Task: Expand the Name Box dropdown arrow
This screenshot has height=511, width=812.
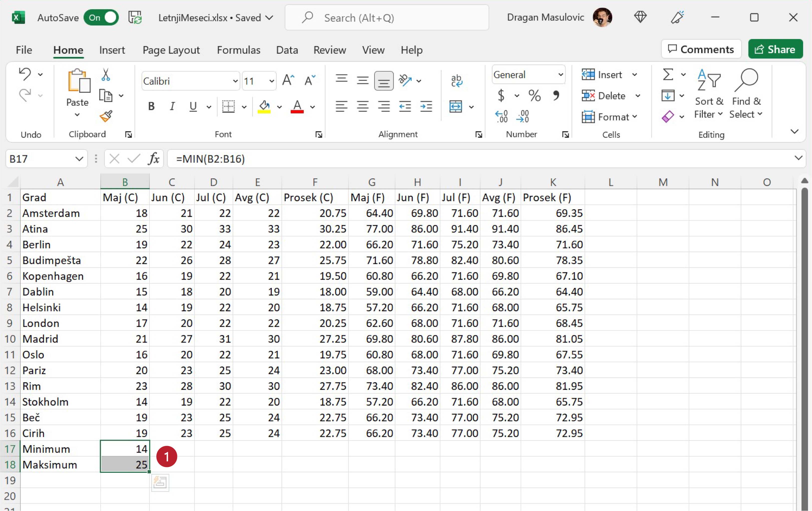Action: pos(79,159)
